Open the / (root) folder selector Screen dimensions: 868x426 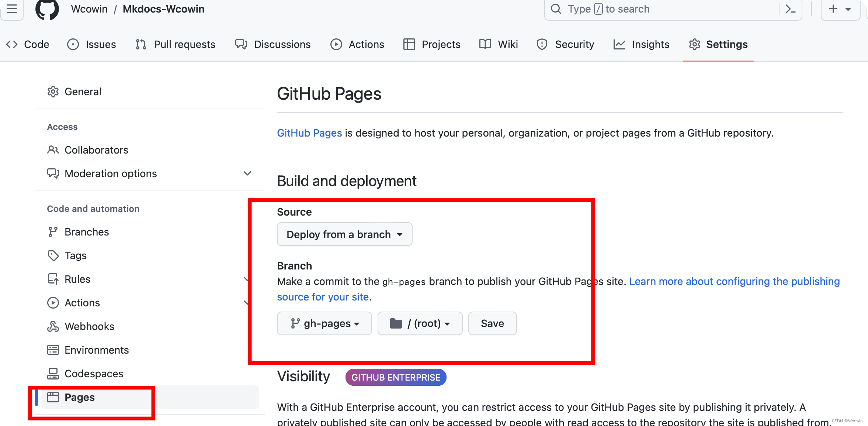click(x=419, y=323)
